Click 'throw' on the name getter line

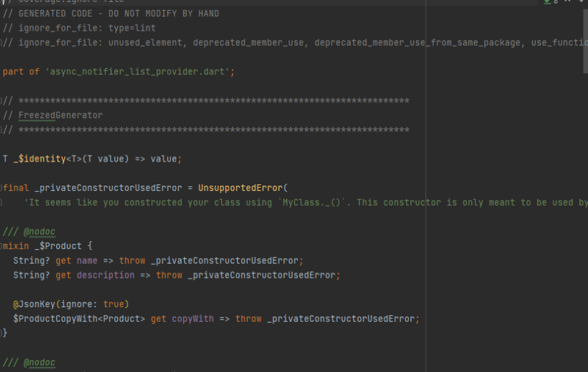click(132, 260)
